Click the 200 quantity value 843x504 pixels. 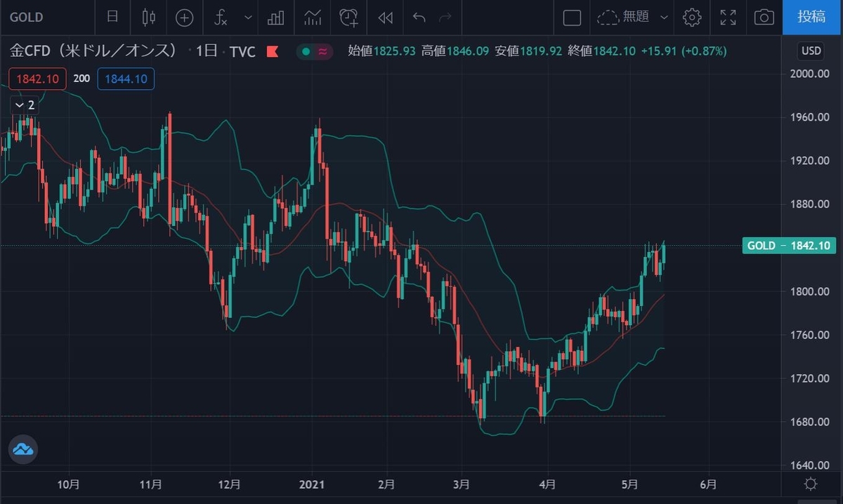pos(81,79)
